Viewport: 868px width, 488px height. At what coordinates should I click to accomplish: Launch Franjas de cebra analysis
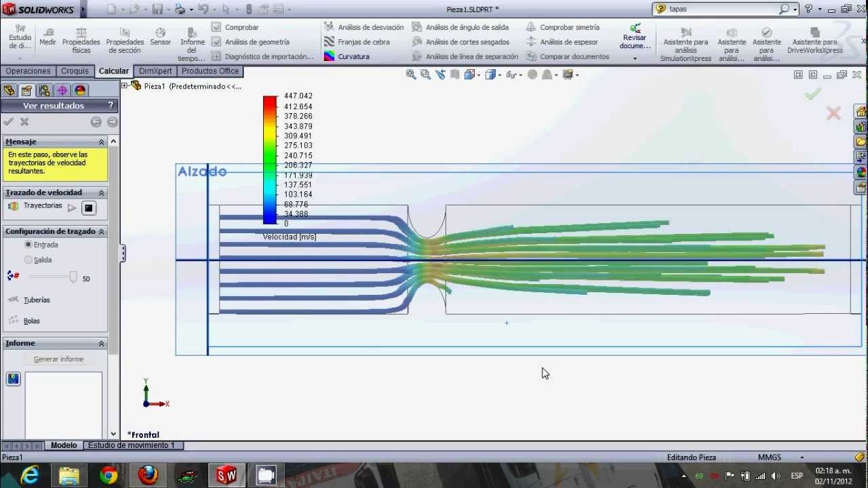pyautogui.click(x=357, y=42)
